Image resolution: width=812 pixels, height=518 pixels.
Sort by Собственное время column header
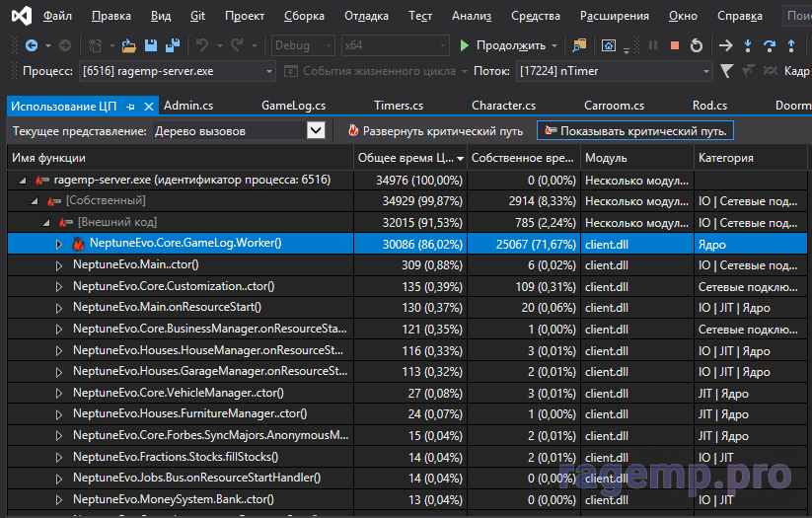coord(524,158)
